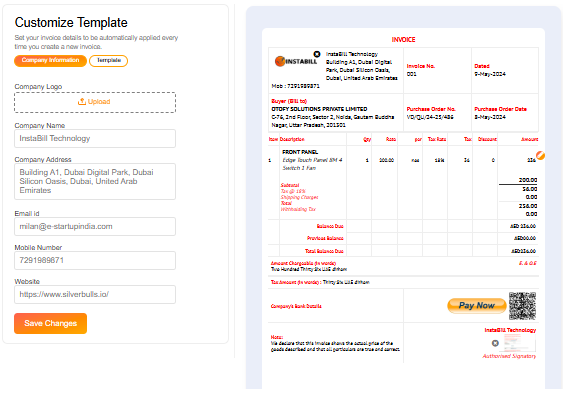
Task: Click the Authorised Signatory text
Action: pyautogui.click(x=509, y=356)
